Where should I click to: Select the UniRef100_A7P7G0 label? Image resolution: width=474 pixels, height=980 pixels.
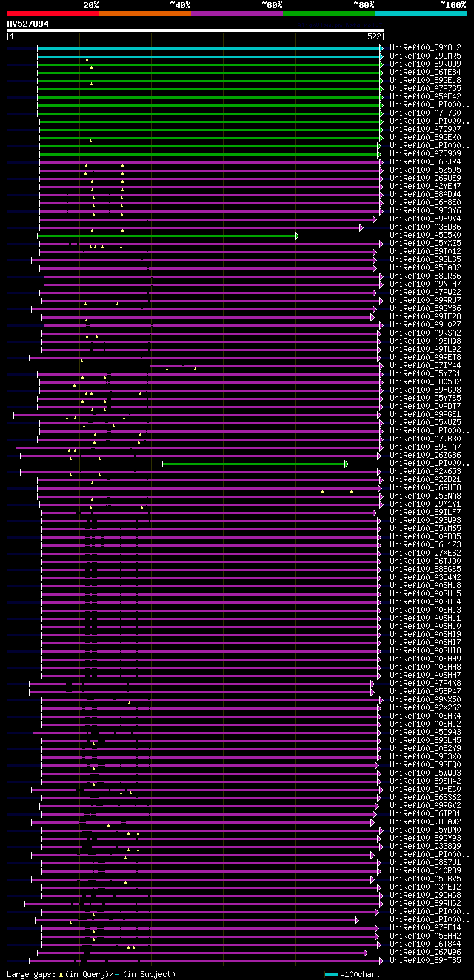tap(425, 113)
